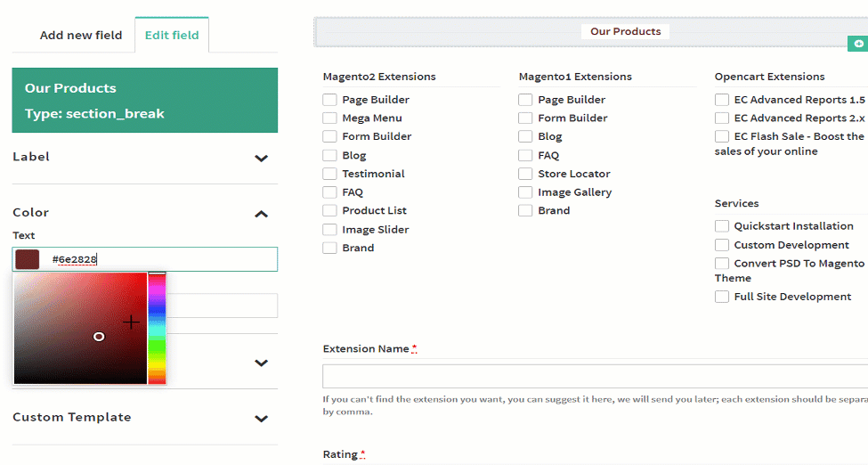
Task: Check Image Gallery under Magento1 Extensions
Action: click(526, 192)
